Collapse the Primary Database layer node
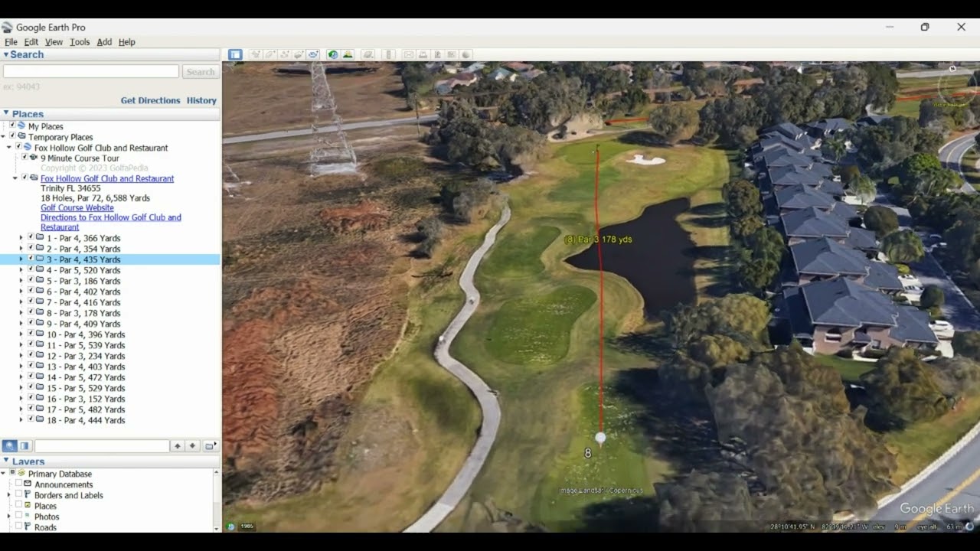 tap(3, 474)
